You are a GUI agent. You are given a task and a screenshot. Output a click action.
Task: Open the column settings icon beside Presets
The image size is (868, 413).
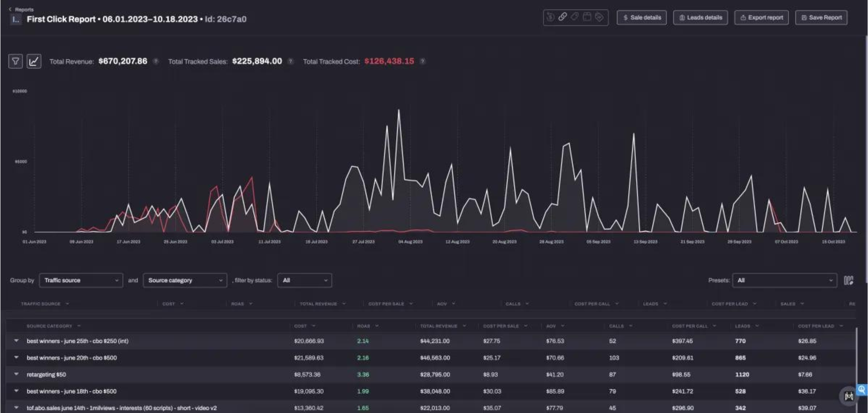[x=848, y=280]
